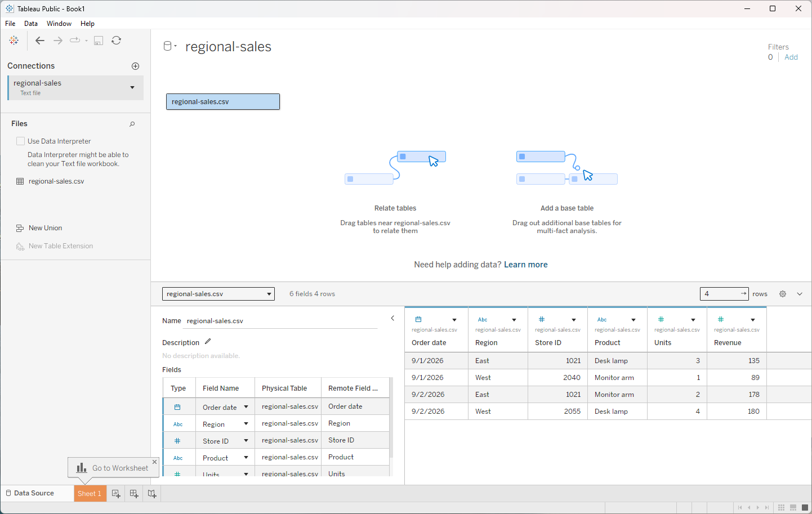Click the Tableau start page logo icon
The height and width of the screenshot is (514, 812).
coord(14,41)
